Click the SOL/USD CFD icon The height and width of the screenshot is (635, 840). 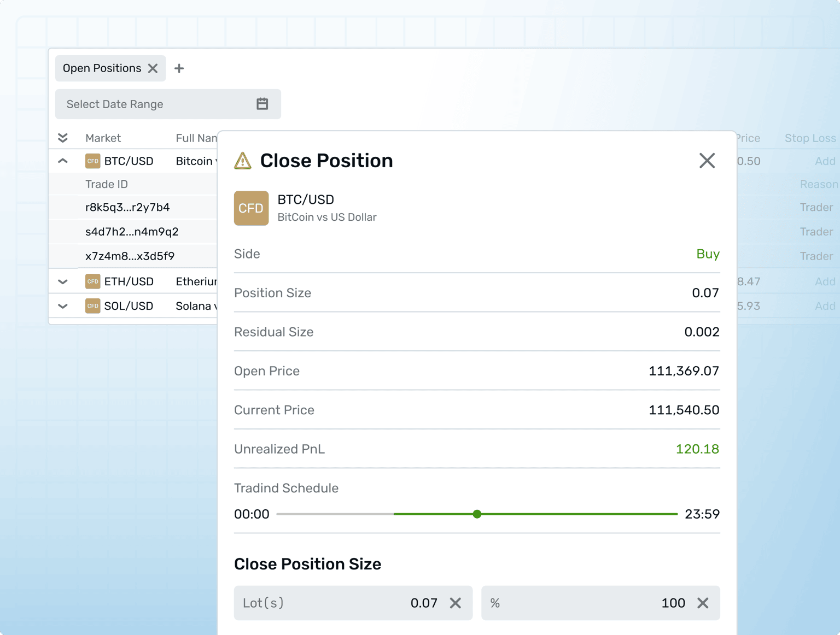click(93, 306)
